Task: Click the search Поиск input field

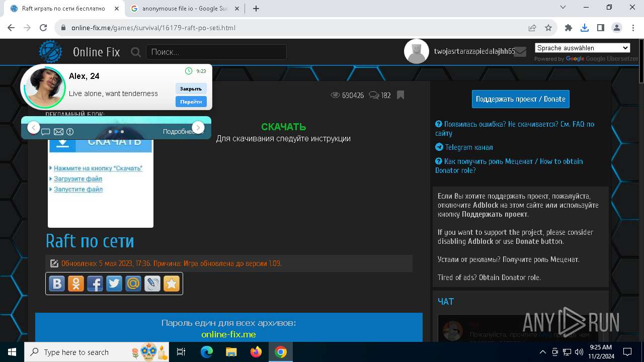Action: pyautogui.click(x=216, y=52)
